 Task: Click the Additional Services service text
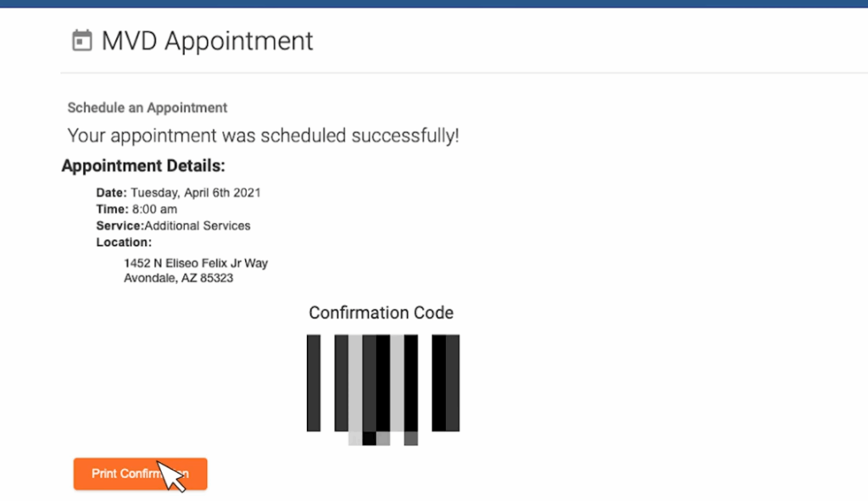(197, 225)
